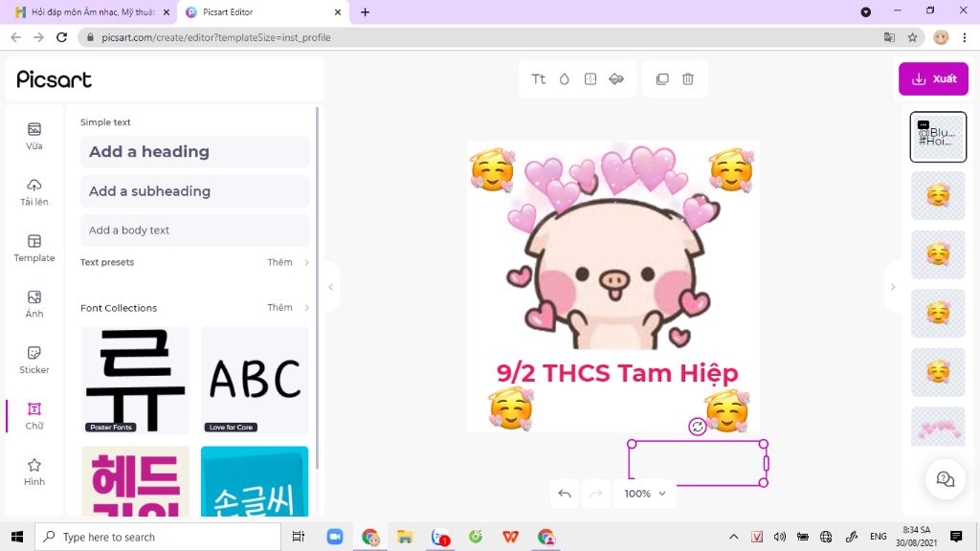980x551 pixels.
Task: Open the Tải lên upload panel
Action: point(34,192)
